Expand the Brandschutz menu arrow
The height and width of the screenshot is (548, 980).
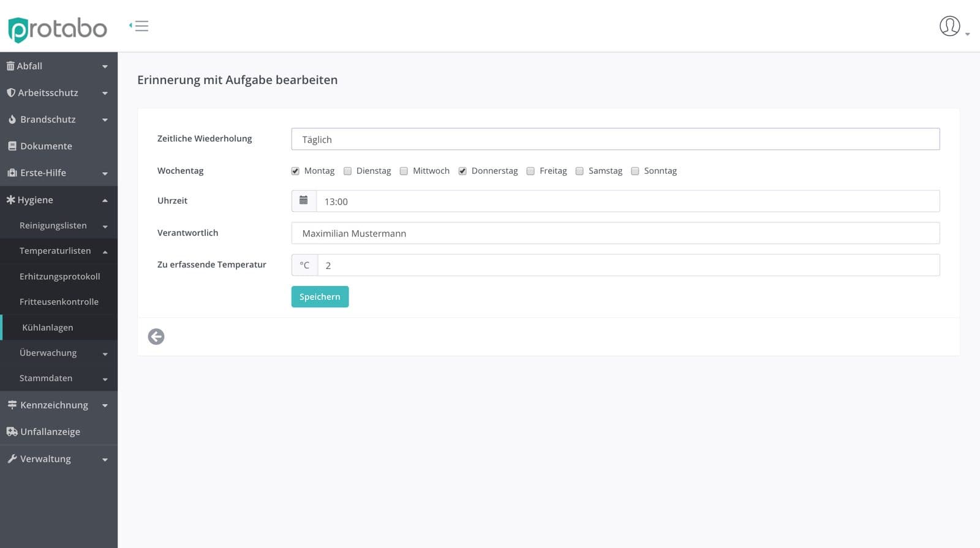point(105,120)
